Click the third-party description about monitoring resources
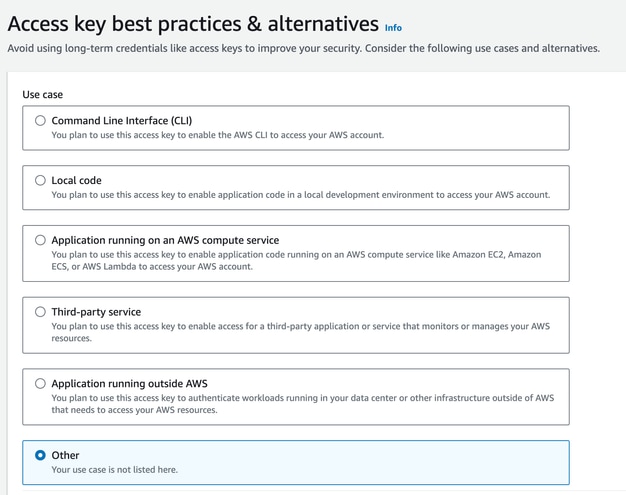This screenshot has width=626, height=495. [301, 332]
